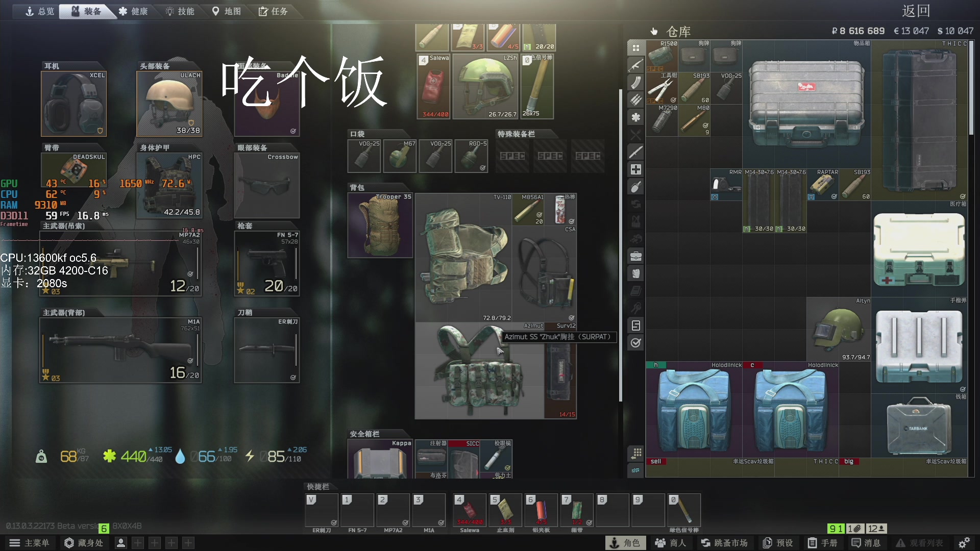980x551 pixels.
Task: Select quick slot 4 Salewa
Action: (470, 510)
